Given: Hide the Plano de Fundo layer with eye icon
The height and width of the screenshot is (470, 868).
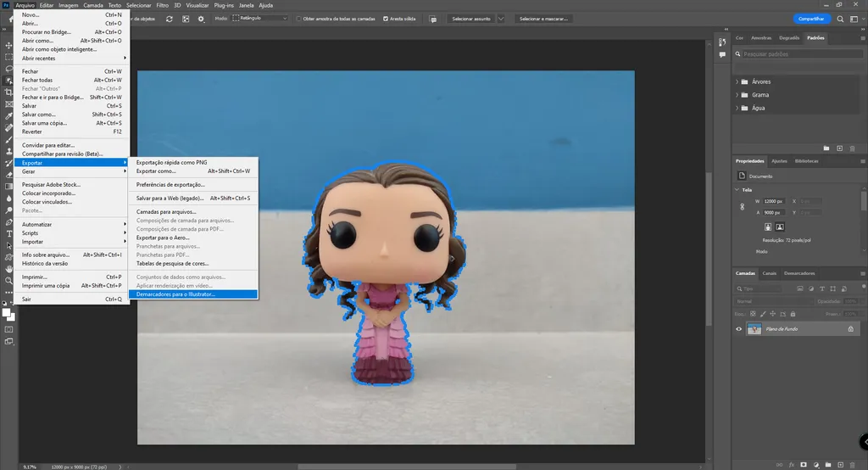Looking at the screenshot, I should coord(738,328).
